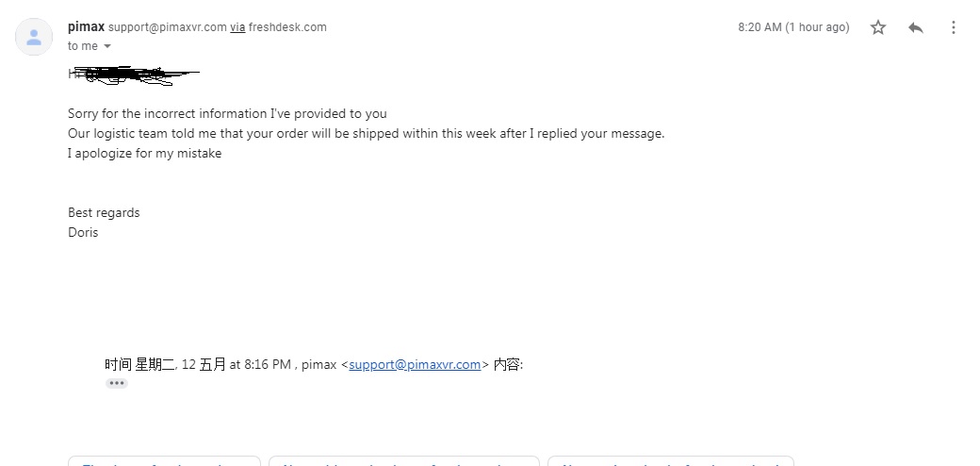Click the 'via' underlined text in header
This screenshot has width=980, height=466.
coord(237,27)
